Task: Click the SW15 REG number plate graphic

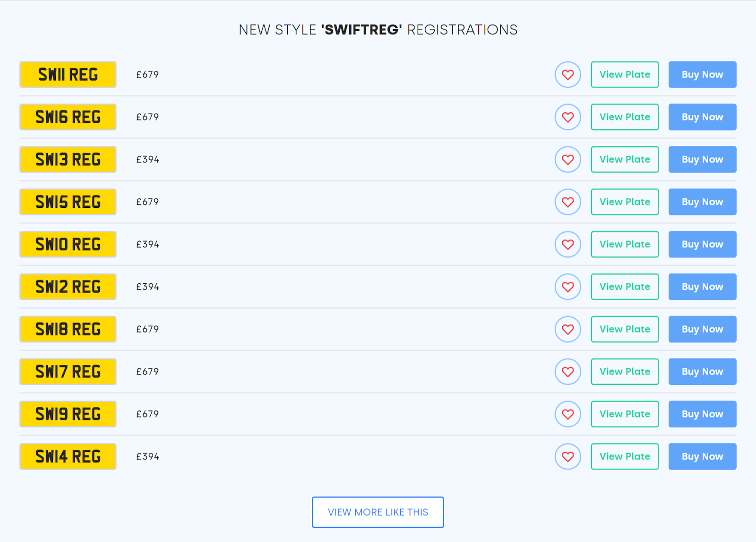Action: tap(68, 202)
